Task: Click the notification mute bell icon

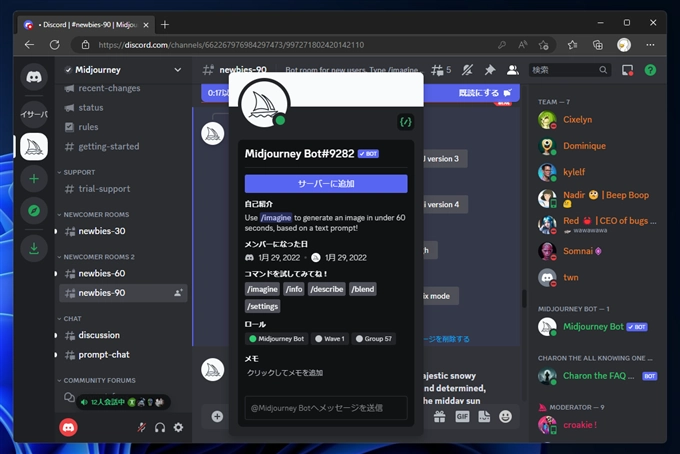Action: click(467, 70)
